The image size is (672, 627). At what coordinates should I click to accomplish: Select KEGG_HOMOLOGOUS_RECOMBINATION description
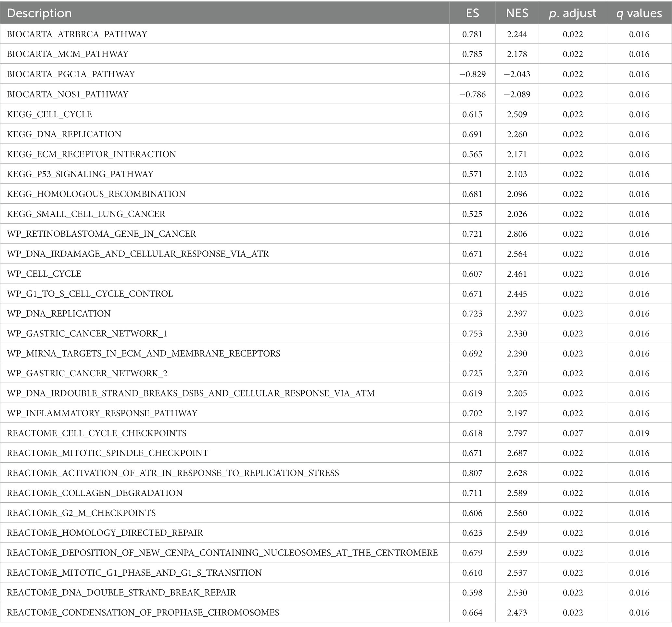coord(96,194)
